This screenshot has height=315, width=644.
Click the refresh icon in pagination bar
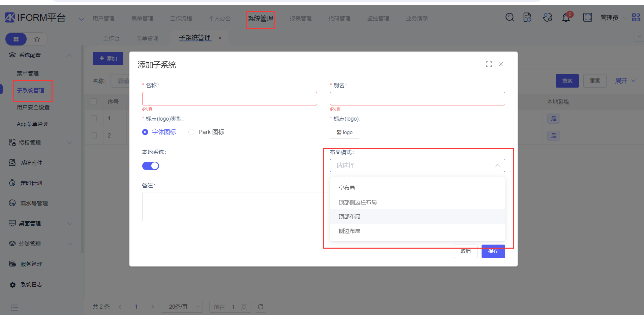pyautogui.click(x=260, y=307)
